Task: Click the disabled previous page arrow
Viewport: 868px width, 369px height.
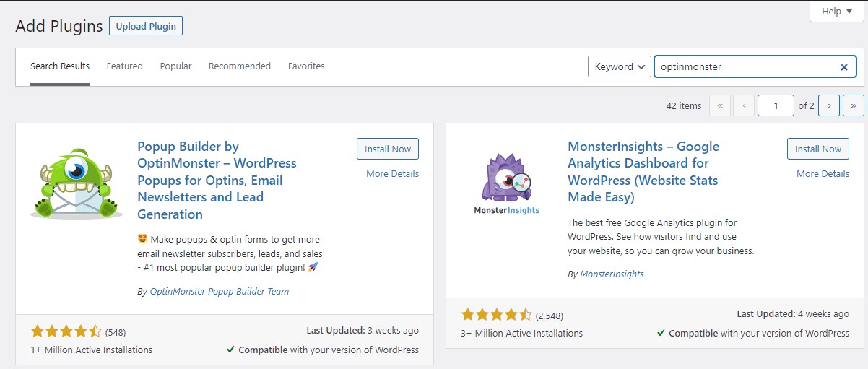Action: click(744, 105)
